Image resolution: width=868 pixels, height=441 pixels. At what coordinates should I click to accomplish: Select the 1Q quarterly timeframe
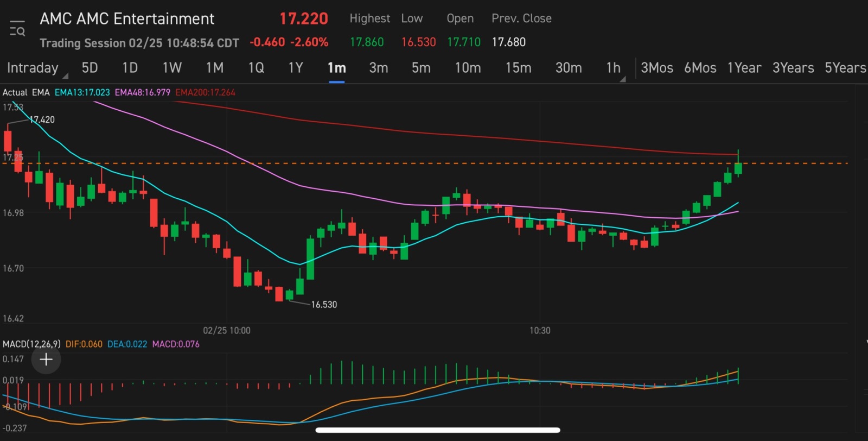[x=256, y=68]
